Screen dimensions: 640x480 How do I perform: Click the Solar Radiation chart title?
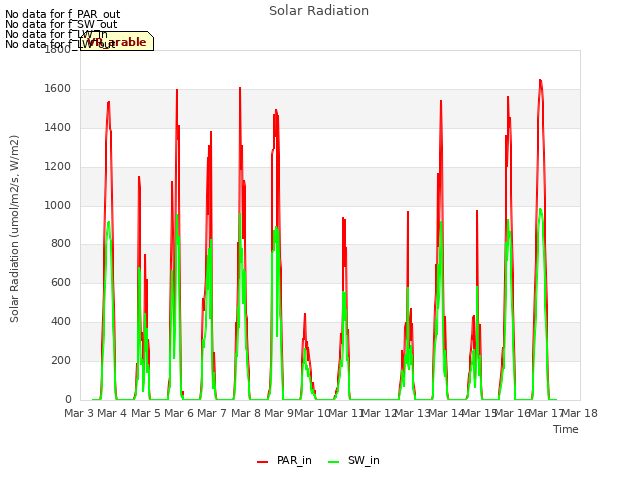click(x=319, y=11)
